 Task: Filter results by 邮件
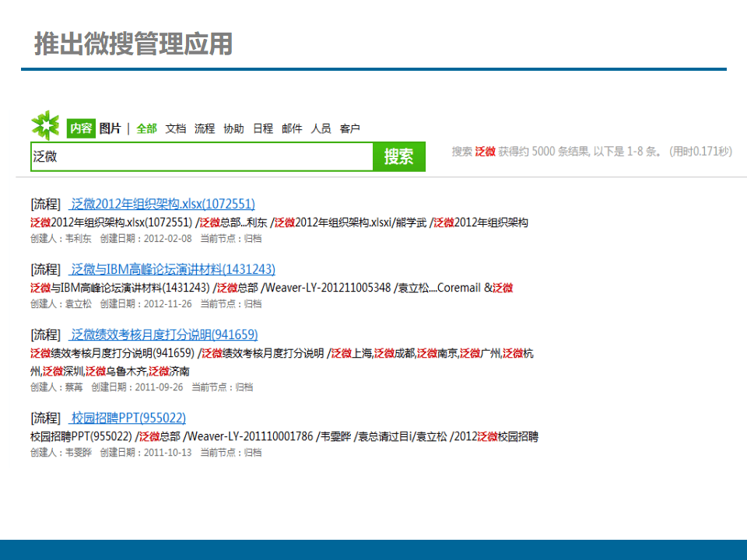tap(292, 128)
